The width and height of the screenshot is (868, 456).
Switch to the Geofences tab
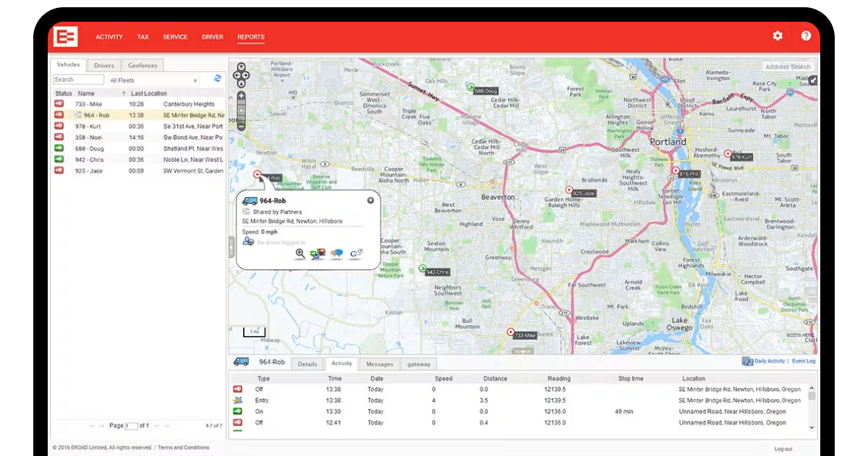tap(142, 65)
